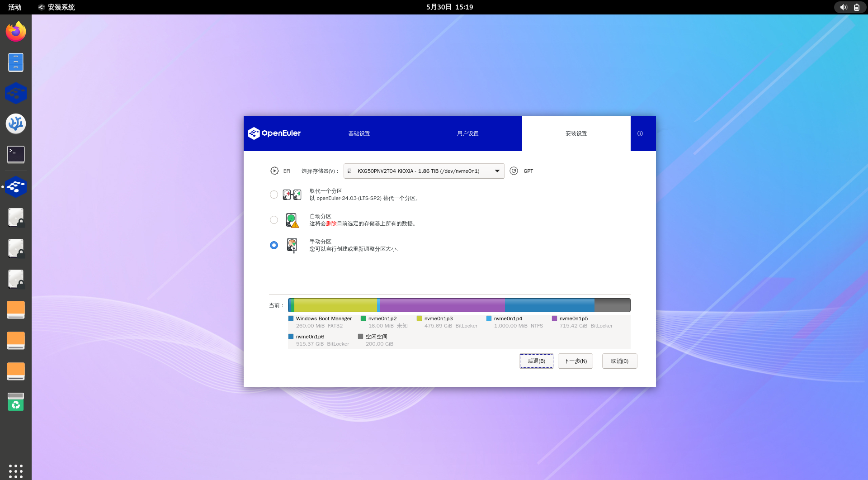Viewport: 868px width, 480px height.
Task: Switch to the 基础设置 tab
Action: coord(359,133)
